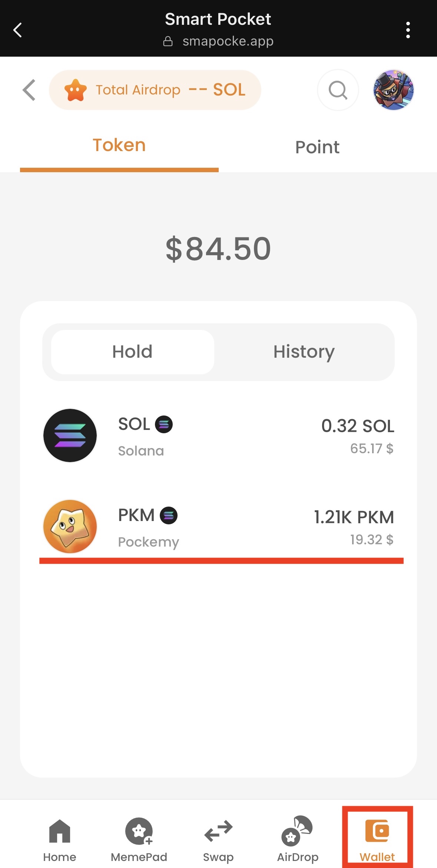Open the SOL Solana token row
The height and width of the screenshot is (868, 437).
218,436
